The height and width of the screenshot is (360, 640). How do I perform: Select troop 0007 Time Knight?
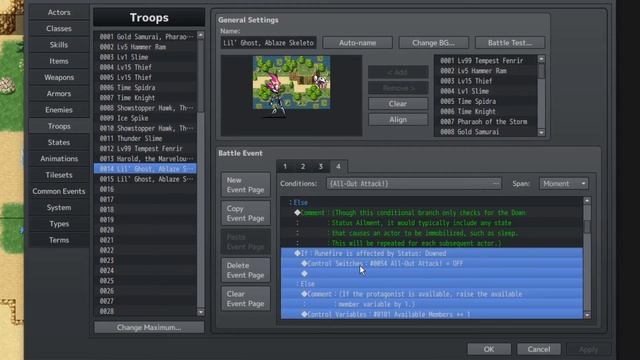click(145, 98)
